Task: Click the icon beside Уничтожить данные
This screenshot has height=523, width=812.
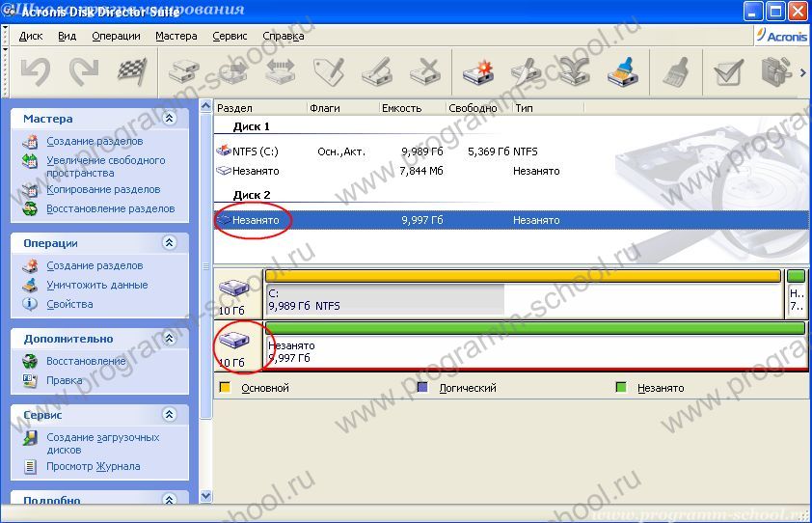Action: click(x=30, y=285)
